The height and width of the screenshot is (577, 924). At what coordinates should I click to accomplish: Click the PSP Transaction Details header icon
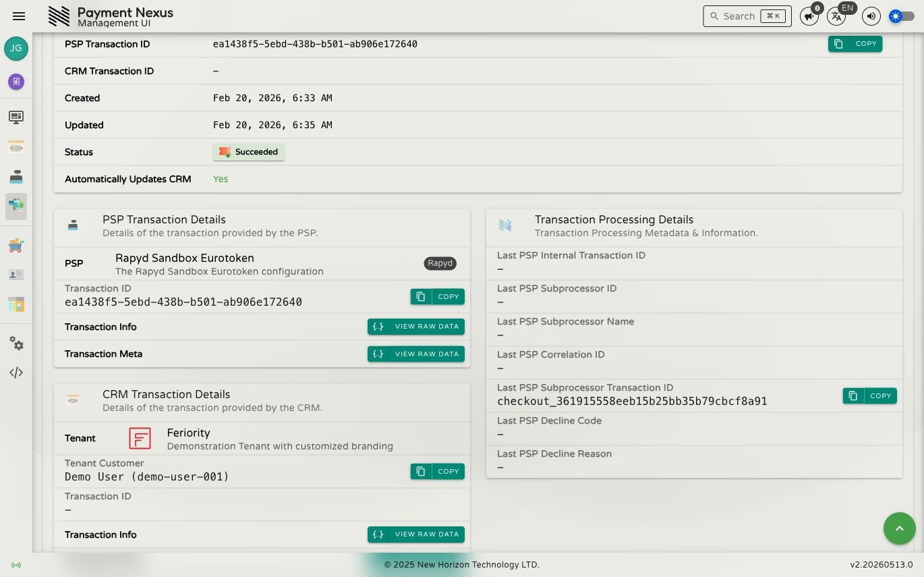click(73, 225)
